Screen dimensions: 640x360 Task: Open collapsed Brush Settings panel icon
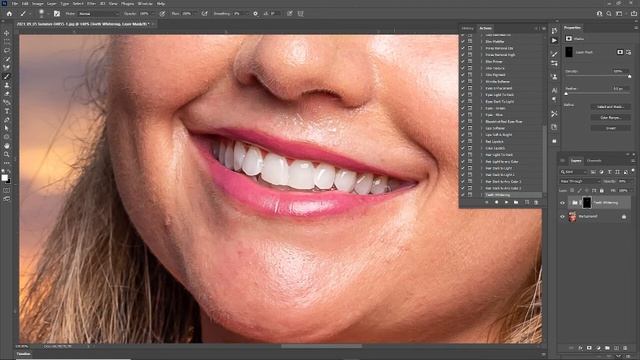pos(554,54)
